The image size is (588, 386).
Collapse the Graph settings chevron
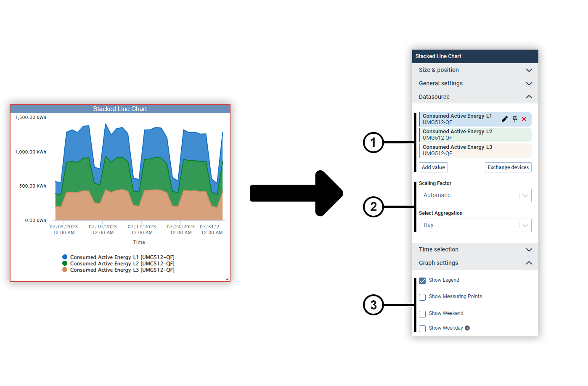pyautogui.click(x=529, y=262)
